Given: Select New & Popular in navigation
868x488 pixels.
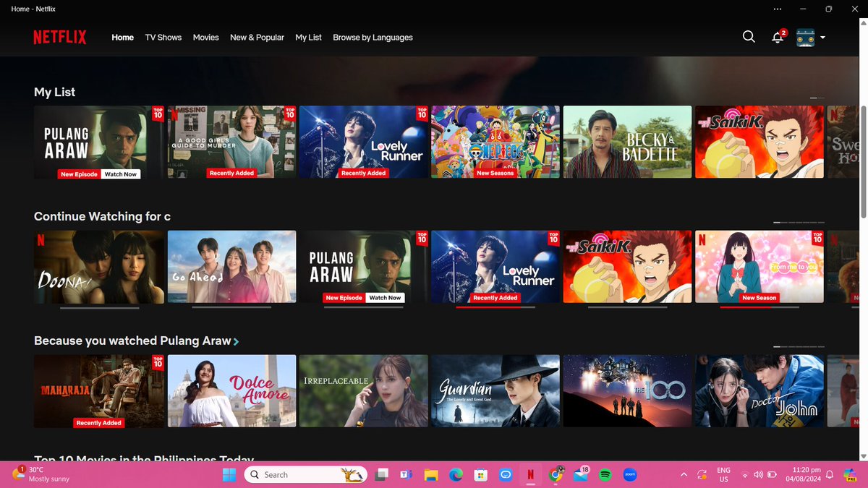Looking at the screenshot, I should coord(257,38).
